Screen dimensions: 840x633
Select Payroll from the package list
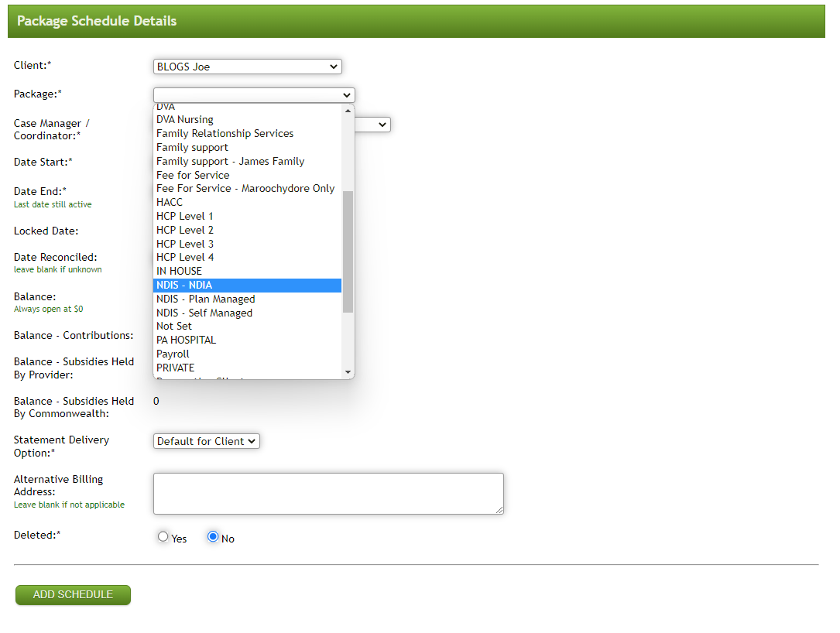[172, 354]
